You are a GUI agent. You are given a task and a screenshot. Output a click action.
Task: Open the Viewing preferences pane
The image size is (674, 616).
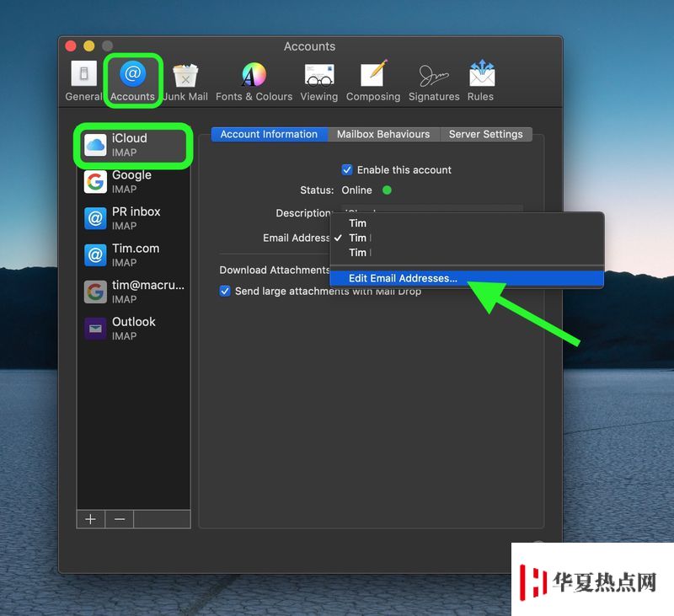tap(319, 81)
